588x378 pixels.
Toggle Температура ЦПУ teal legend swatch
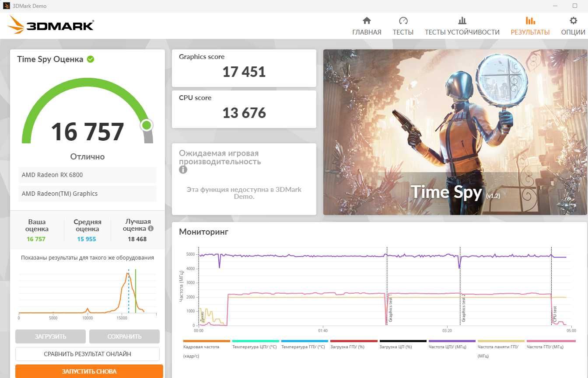point(255,341)
